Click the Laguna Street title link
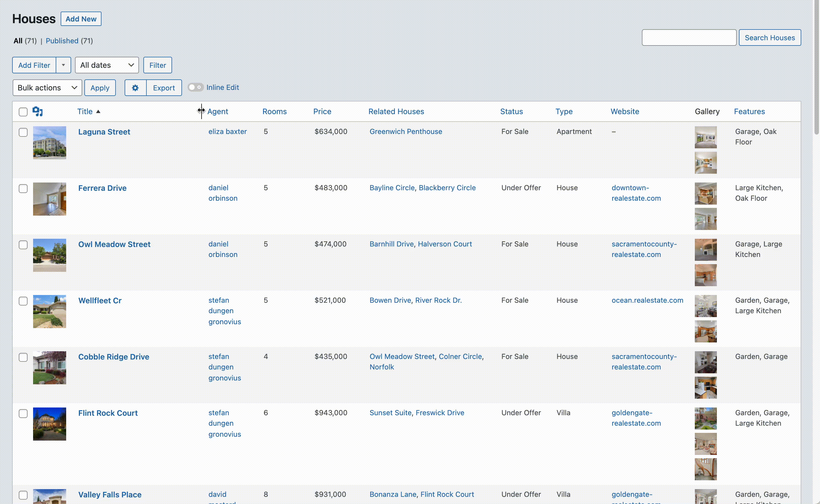The image size is (820, 504). (x=104, y=131)
